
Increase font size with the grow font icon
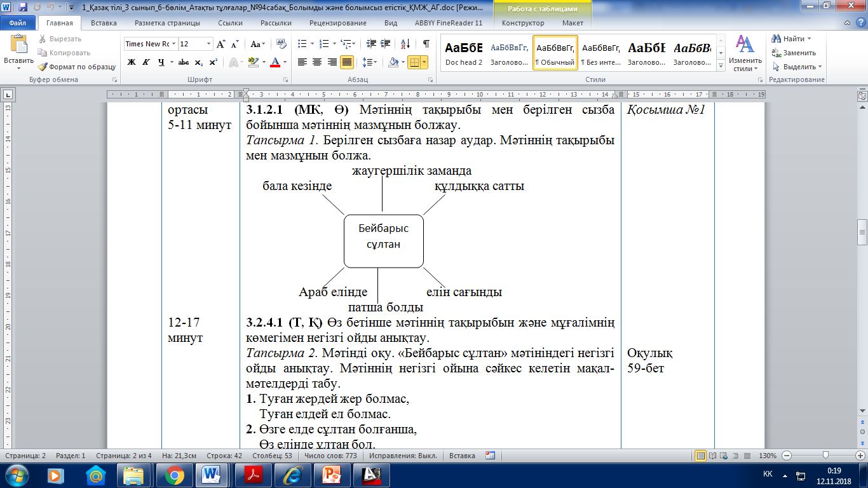221,44
